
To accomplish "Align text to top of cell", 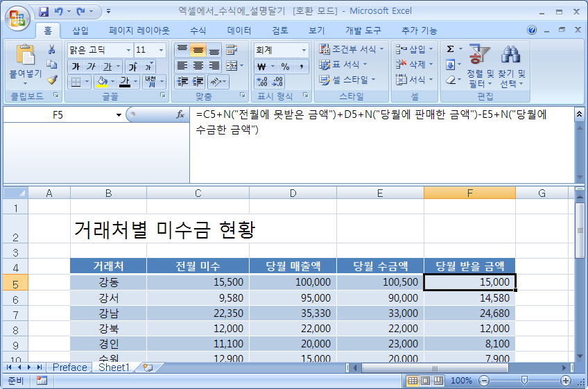I will pos(182,49).
